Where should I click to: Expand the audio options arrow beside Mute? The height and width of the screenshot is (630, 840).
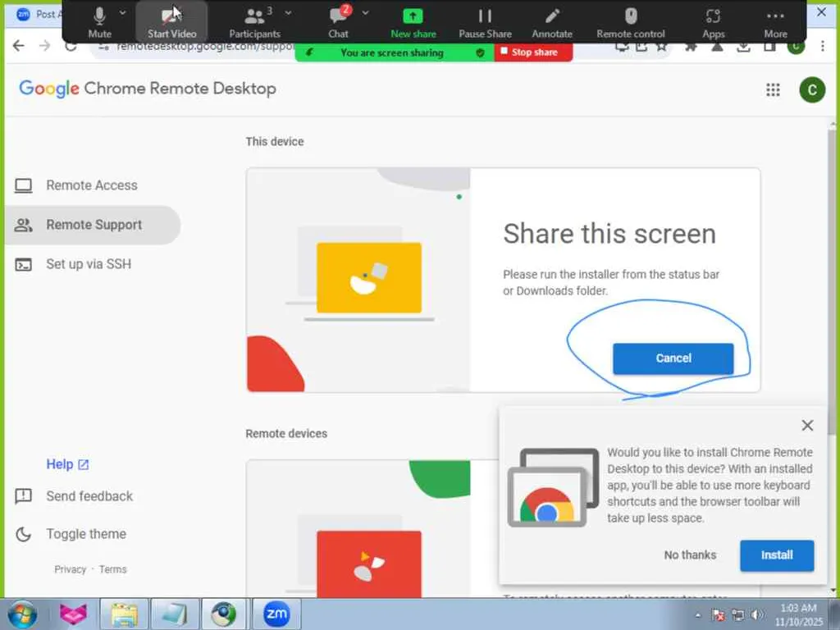tap(123, 12)
